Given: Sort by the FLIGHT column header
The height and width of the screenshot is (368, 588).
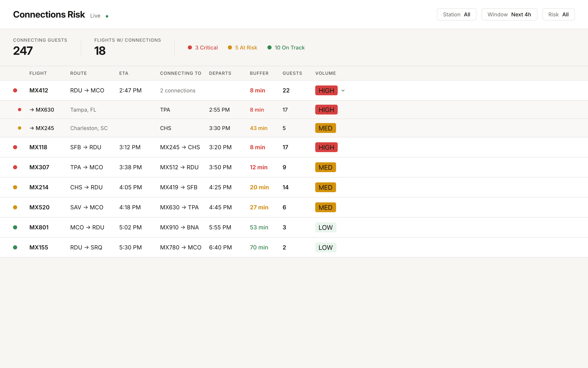Looking at the screenshot, I should (38, 73).
